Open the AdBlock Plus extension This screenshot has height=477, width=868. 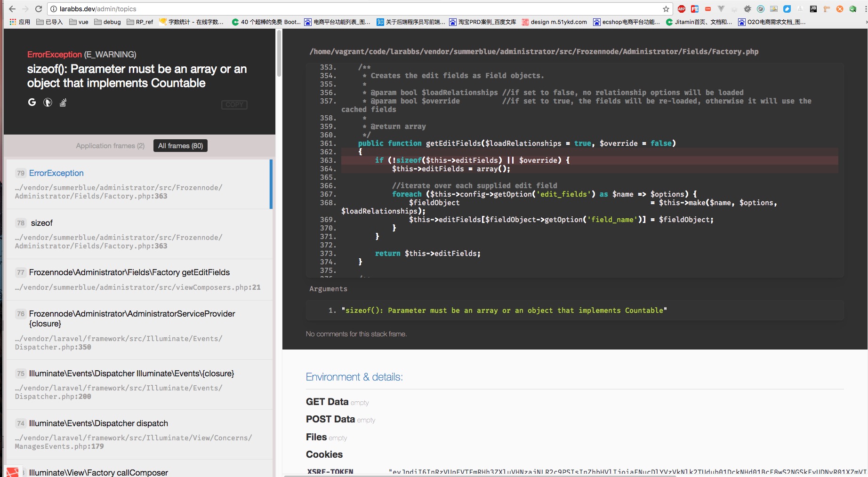(682, 9)
